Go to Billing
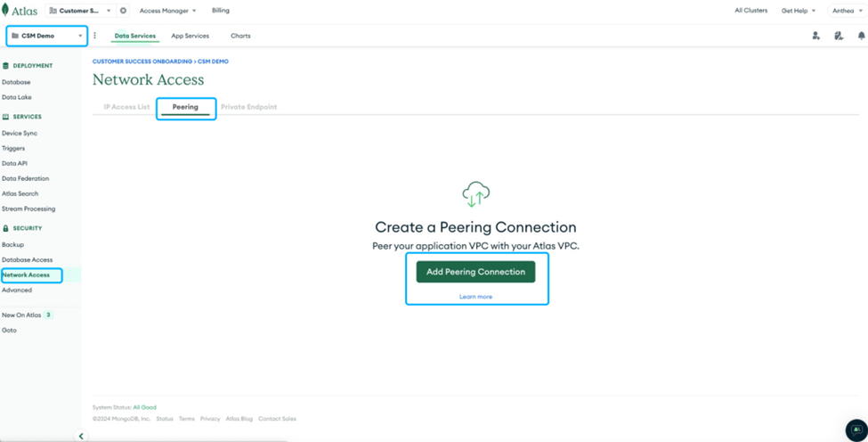Screen dimensions: 868x442 coord(220,11)
